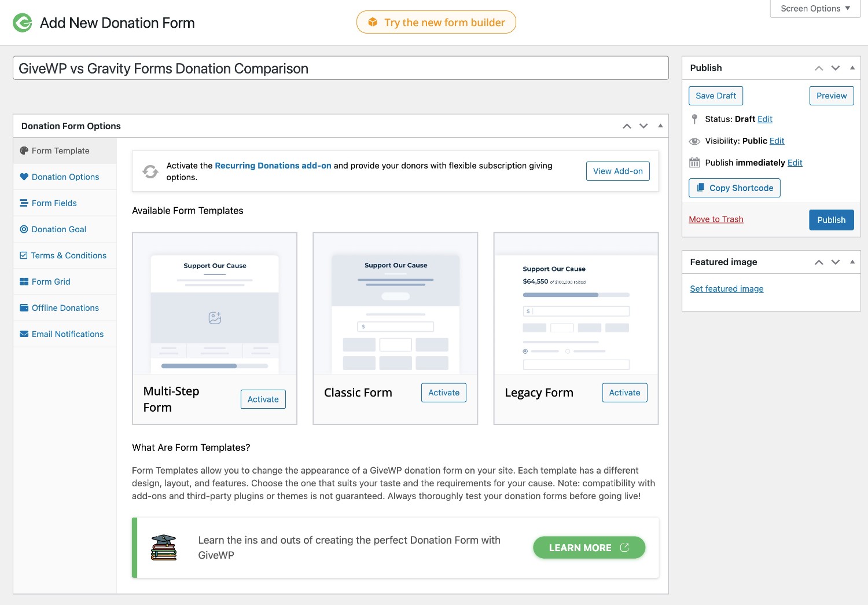Click the envelope icon beside Email Notifications
The image size is (868, 605).
(x=24, y=334)
